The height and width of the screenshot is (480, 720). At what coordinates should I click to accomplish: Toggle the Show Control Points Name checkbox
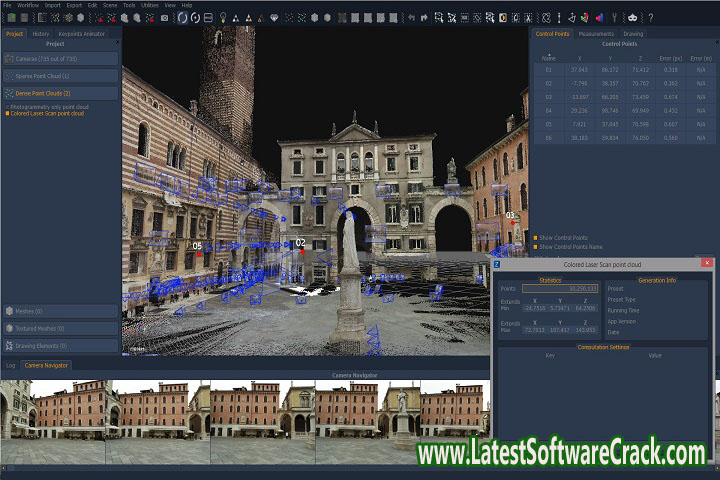tap(535, 246)
